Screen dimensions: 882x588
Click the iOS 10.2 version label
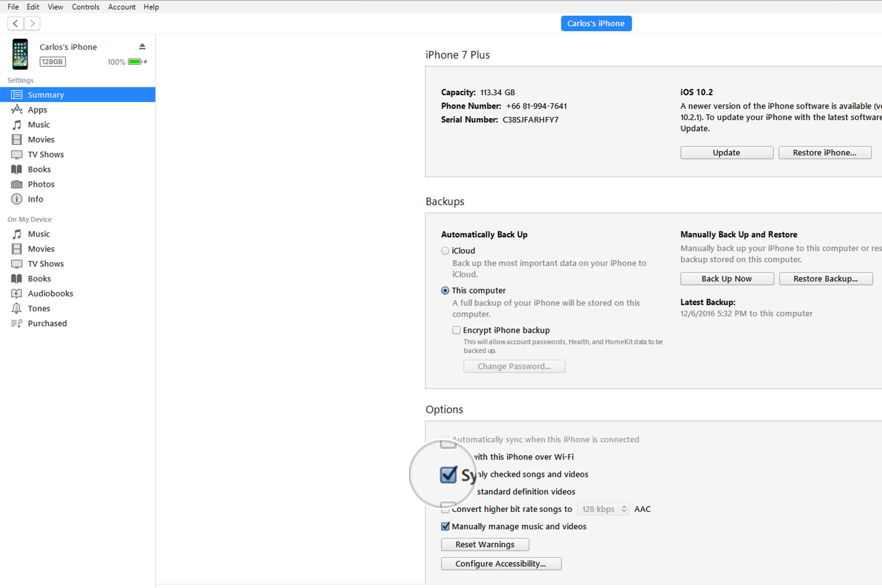point(697,93)
